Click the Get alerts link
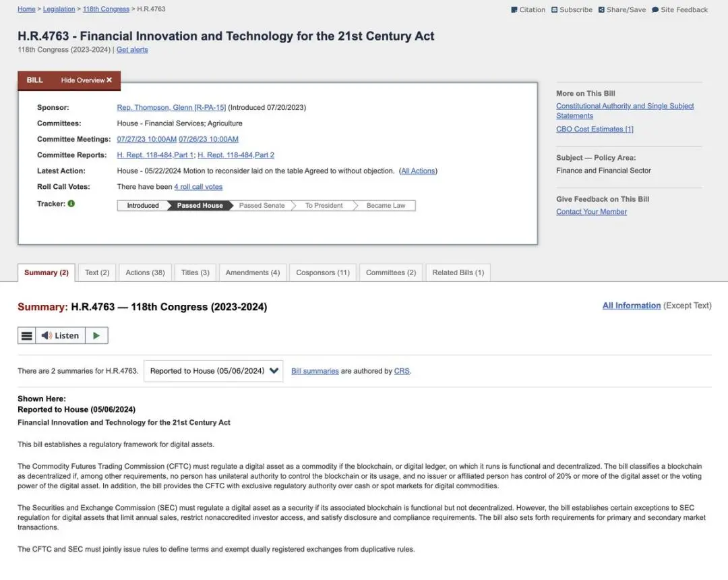Image resolution: width=728 pixels, height=580 pixels. pos(132,50)
